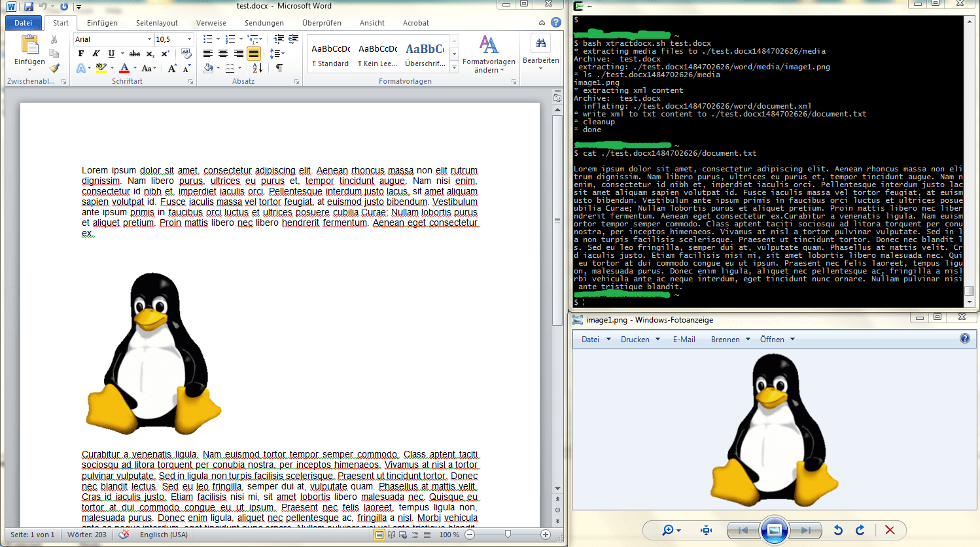The height and width of the screenshot is (547, 980).
Task: Increase paragraph indent
Action: [x=294, y=39]
